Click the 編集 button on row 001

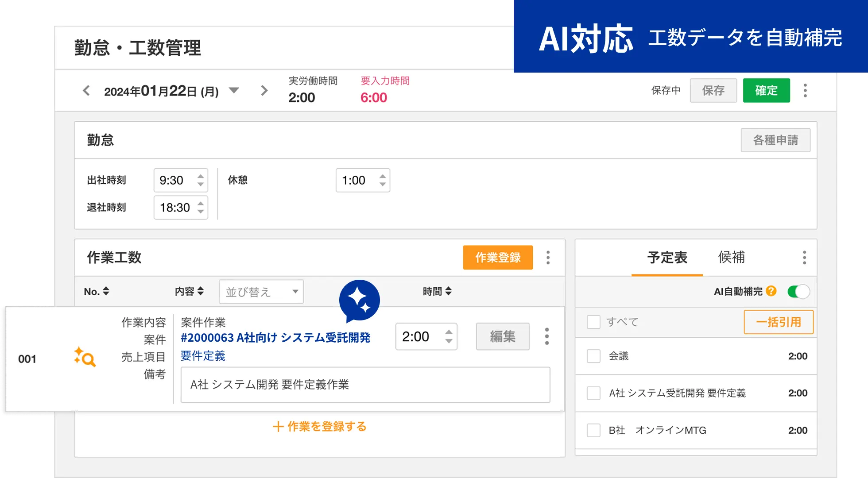coord(503,337)
